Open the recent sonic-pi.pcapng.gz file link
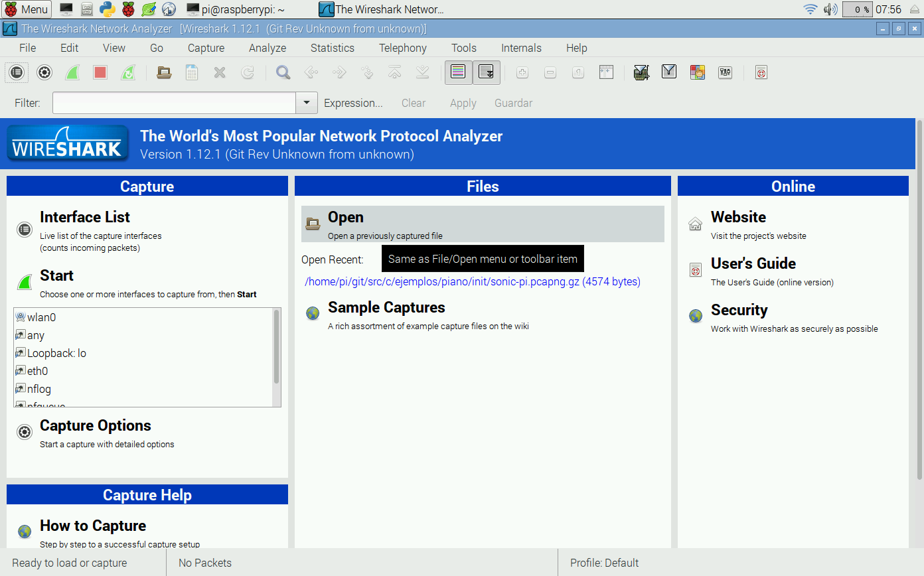This screenshot has width=924, height=576. pyautogui.click(x=472, y=281)
